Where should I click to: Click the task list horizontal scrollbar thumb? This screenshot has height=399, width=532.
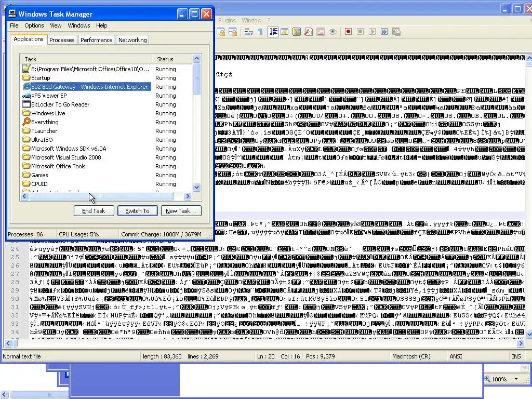point(101,196)
